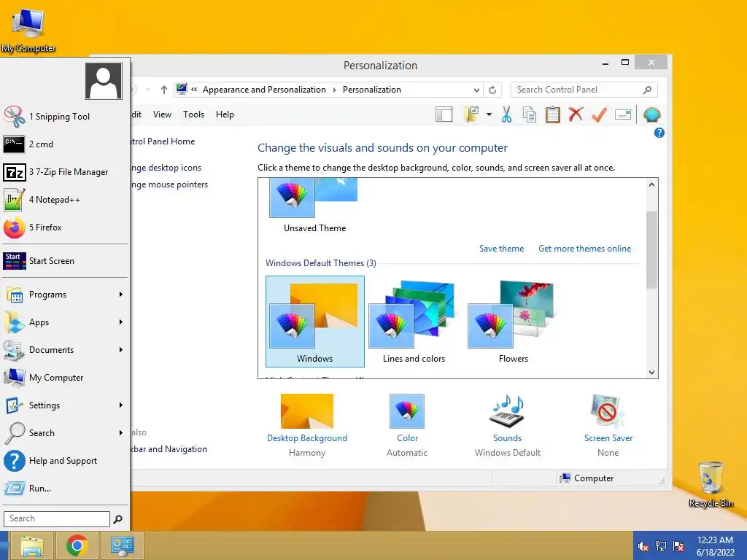Click the orange checkmark Properties icon
This screenshot has height=560, width=747.
tap(600, 114)
